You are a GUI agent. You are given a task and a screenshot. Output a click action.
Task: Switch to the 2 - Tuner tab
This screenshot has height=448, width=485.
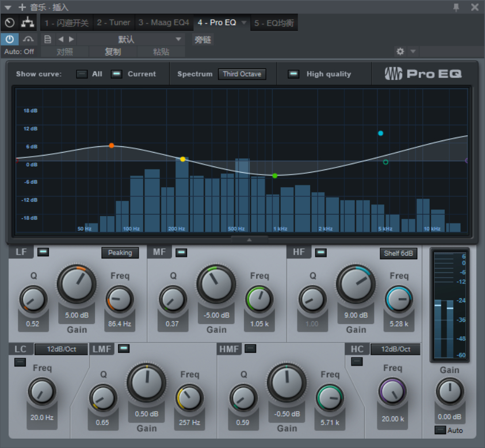pos(113,22)
